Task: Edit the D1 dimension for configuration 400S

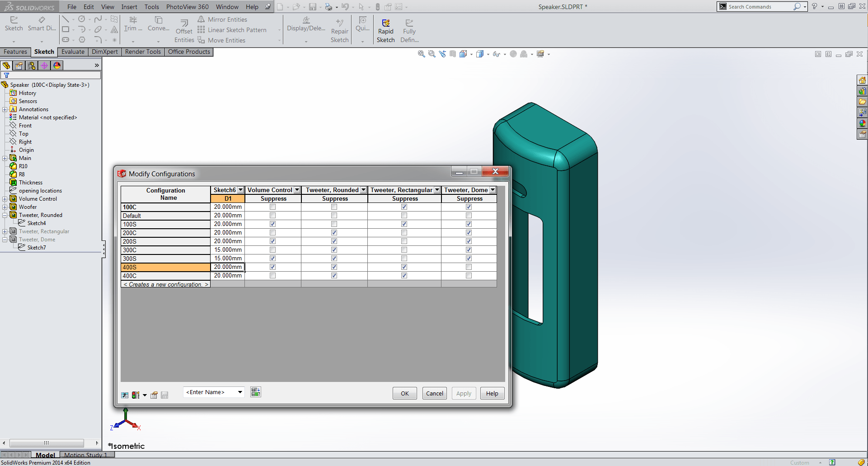Action: (x=227, y=267)
